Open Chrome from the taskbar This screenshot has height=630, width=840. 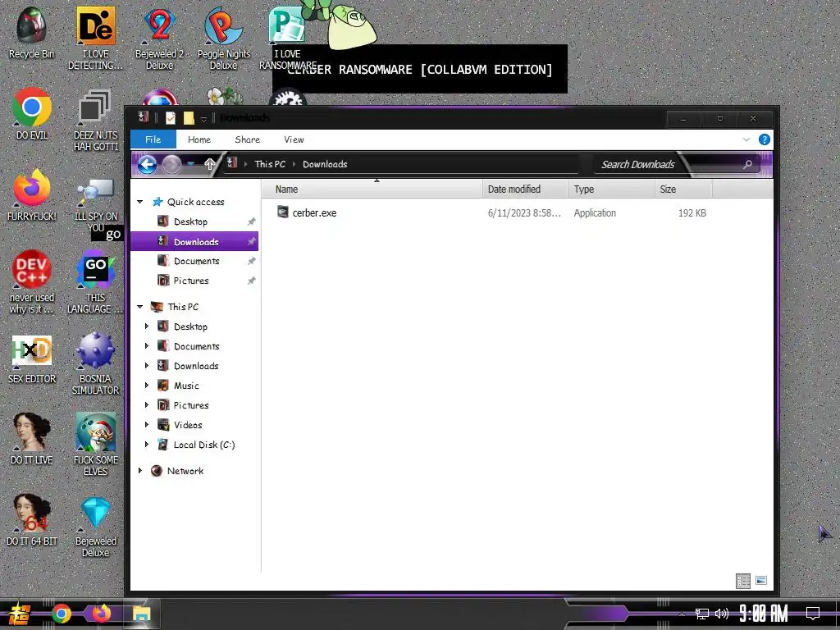61,614
